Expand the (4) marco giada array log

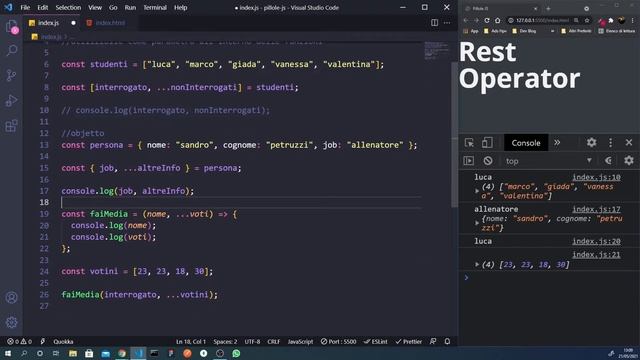(x=477, y=191)
